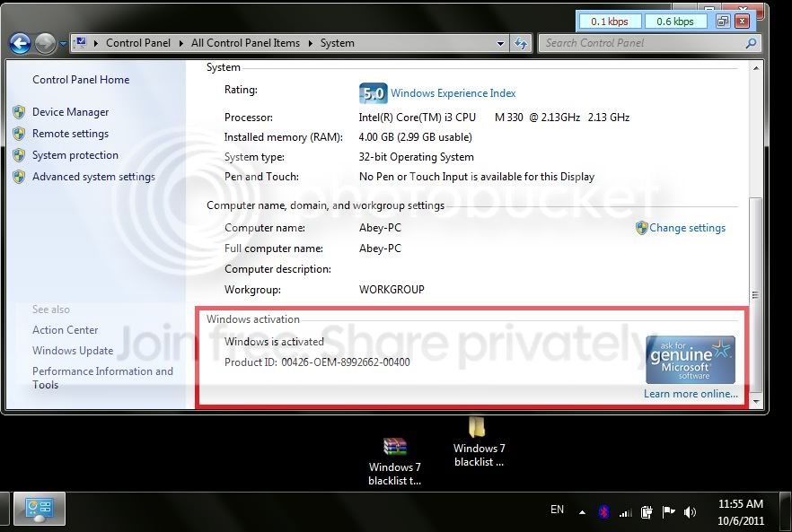
Task: Open Device Manager link
Action: pos(70,112)
